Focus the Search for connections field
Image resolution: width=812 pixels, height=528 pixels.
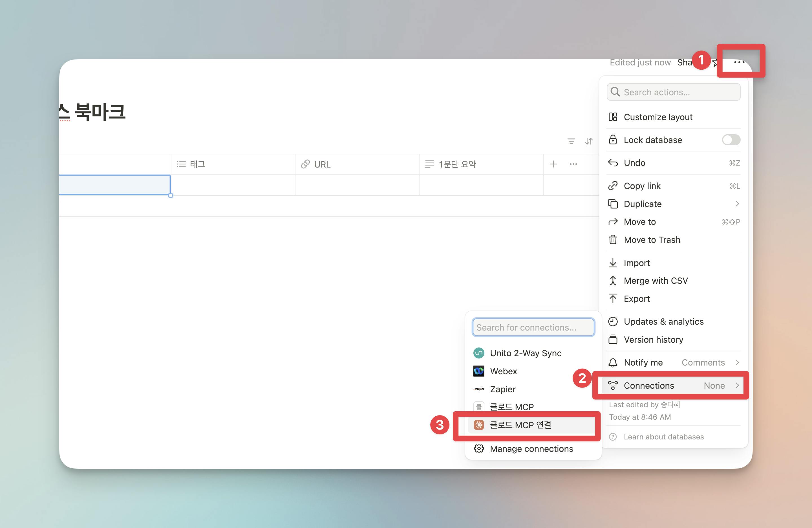click(533, 327)
